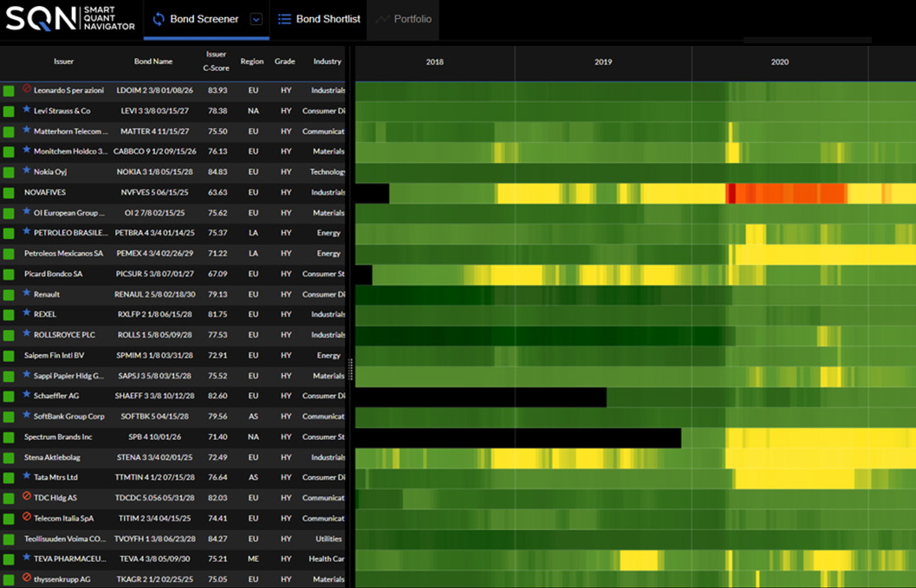
Task: Click the red prohibited icon beside thyssenkrupp AG
Action: (x=27, y=578)
